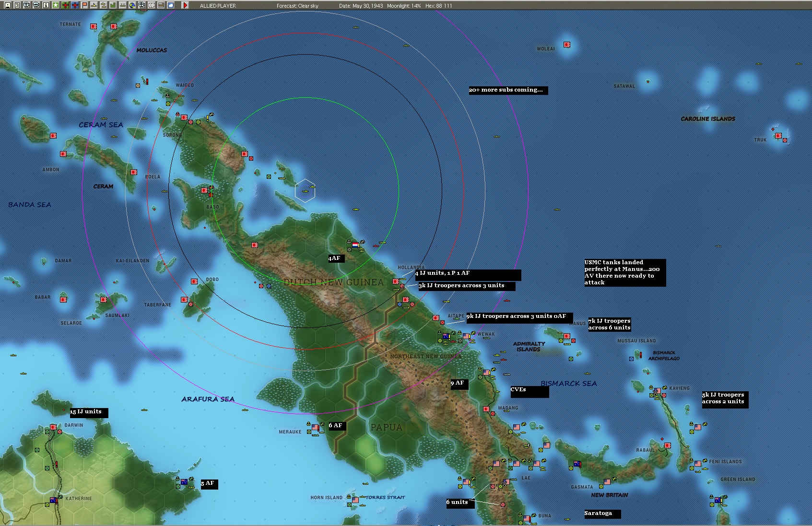
Task: Click the 'Date: May 30, 1943' text
Action: [x=361, y=6]
